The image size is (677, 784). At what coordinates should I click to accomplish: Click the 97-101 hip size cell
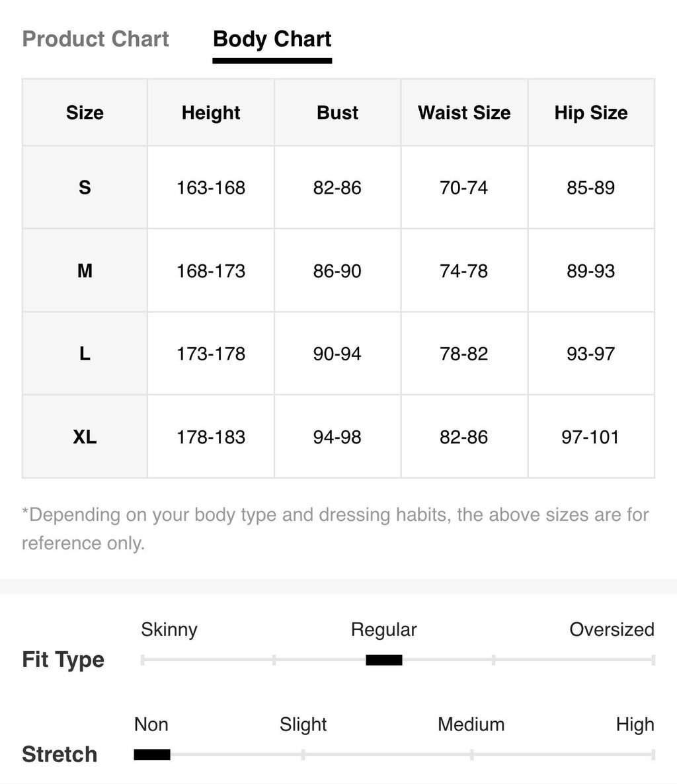(591, 436)
